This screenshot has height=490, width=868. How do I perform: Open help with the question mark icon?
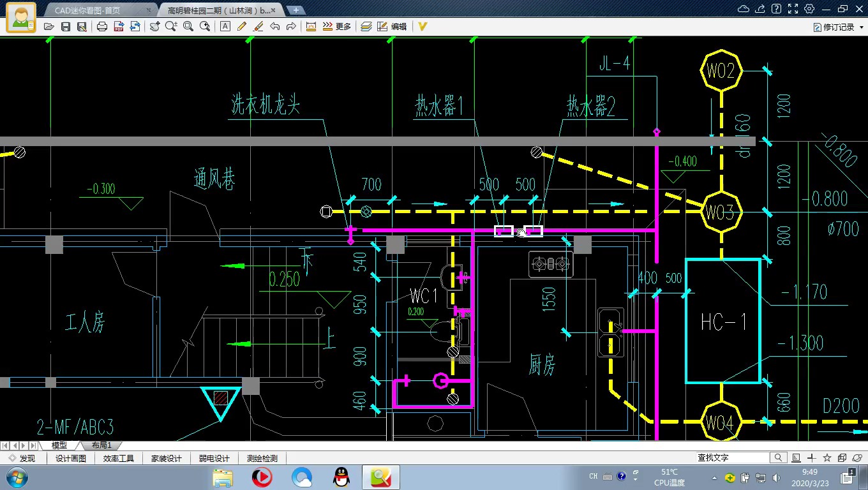tap(776, 9)
